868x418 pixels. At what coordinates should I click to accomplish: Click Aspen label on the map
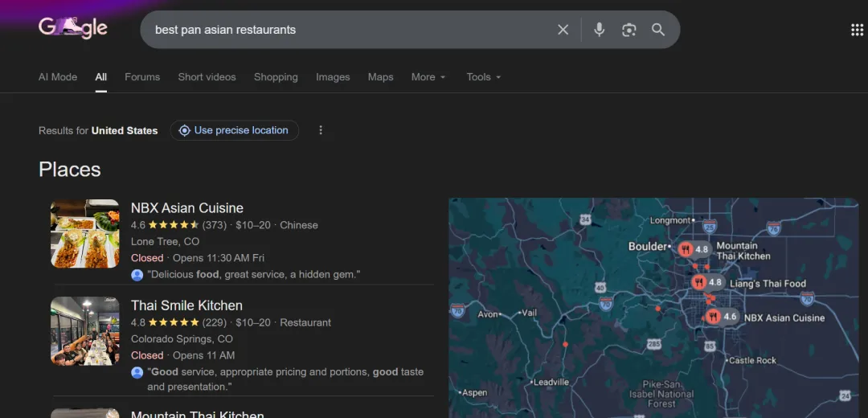pyautogui.click(x=475, y=392)
